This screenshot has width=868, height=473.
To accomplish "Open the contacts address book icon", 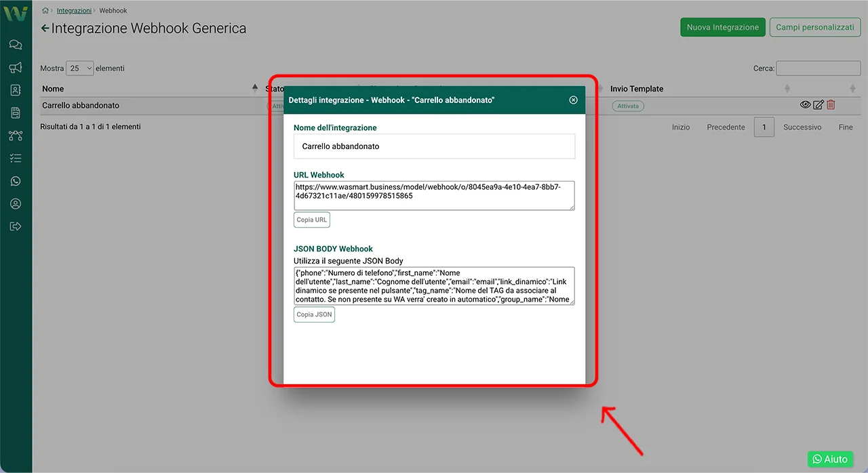I will coord(16,90).
